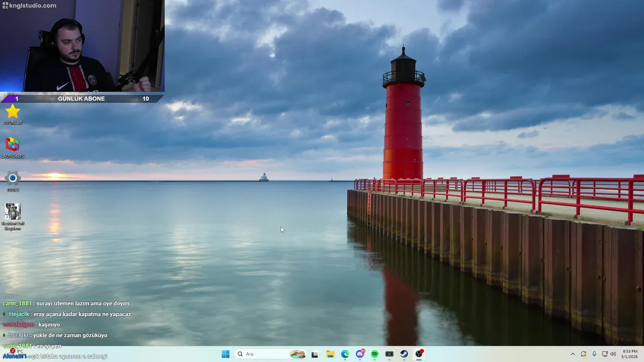The image size is (644, 362).
Task: Open the Xbox app in taskbar
Action: pyautogui.click(x=389, y=354)
